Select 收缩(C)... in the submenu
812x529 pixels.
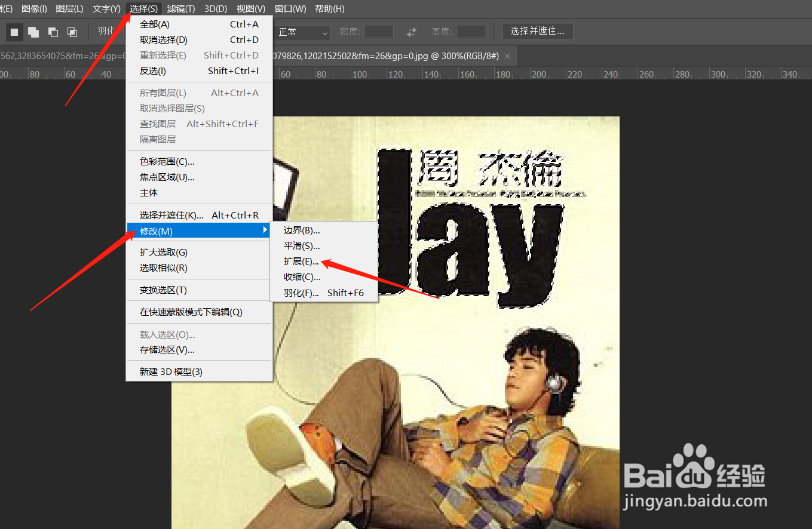pyautogui.click(x=324, y=277)
